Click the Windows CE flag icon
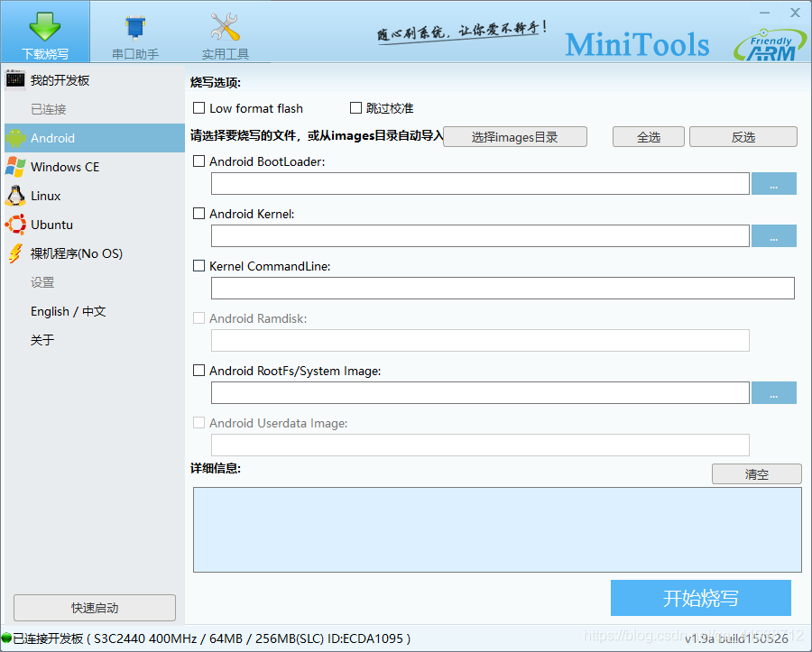Viewport: 812px width, 652px height. pos(15,167)
